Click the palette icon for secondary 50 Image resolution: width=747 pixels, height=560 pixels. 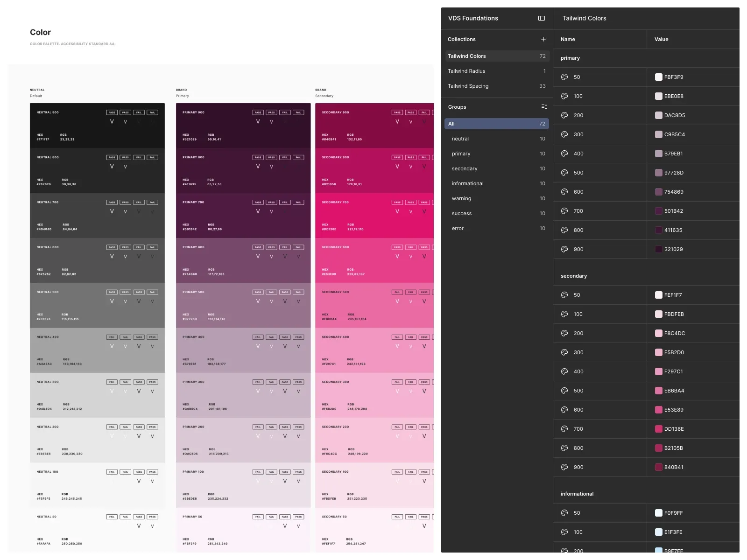coord(564,295)
